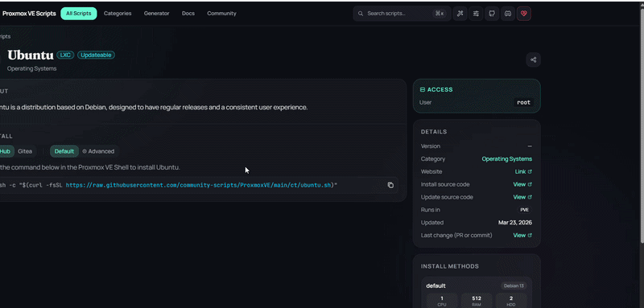
Task: Click the red heart sponsor icon
Action: click(x=524, y=14)
